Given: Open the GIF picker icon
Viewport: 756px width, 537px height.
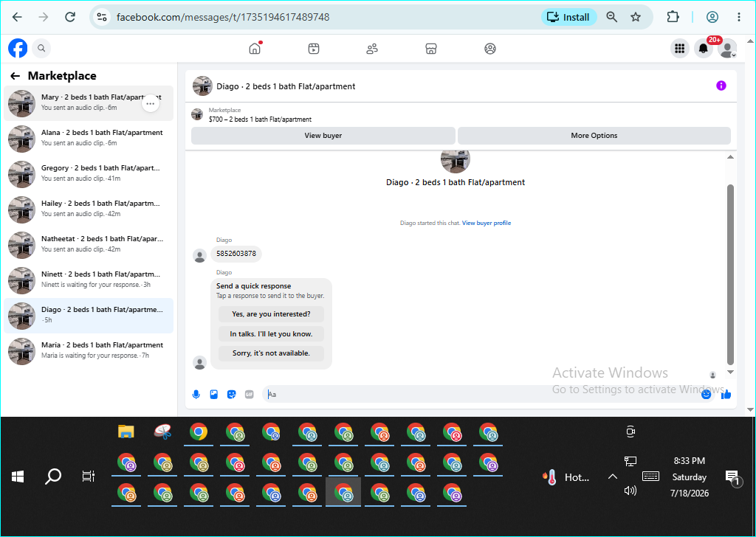Looking at the screenshot, I should 250,395.
